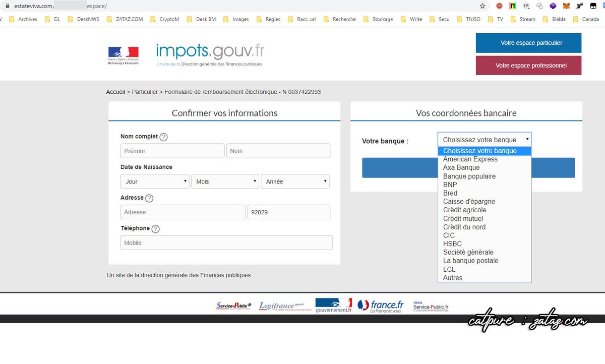Click postal code field showing 92829
The image size is (605, 364).
(289, 212)
